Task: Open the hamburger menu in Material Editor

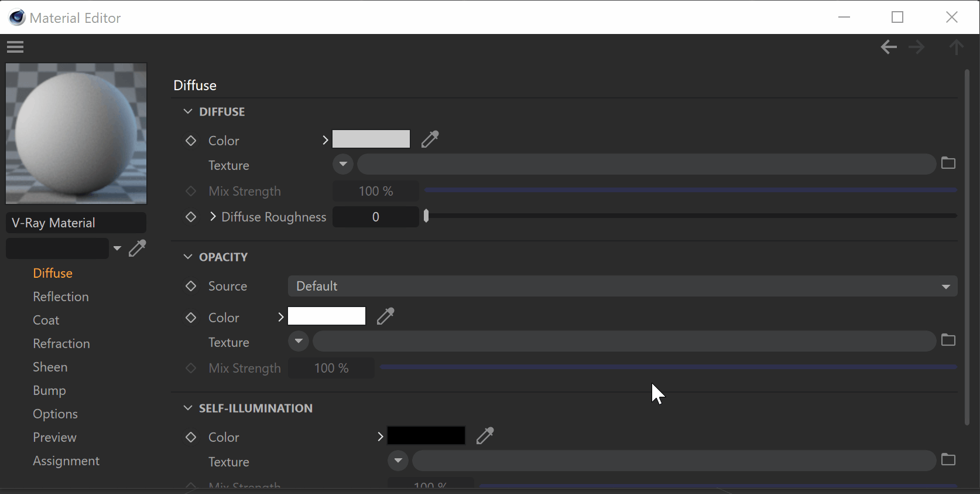Action: coord(15,47)
